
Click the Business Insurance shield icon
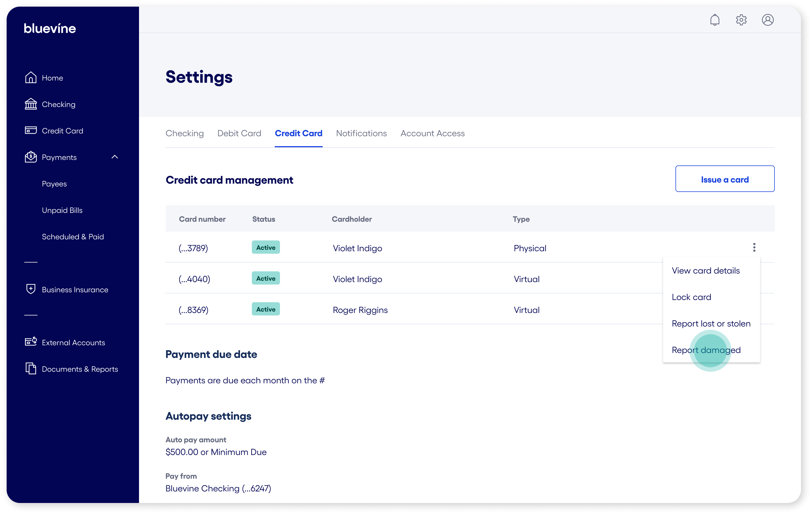coord(31,289)
